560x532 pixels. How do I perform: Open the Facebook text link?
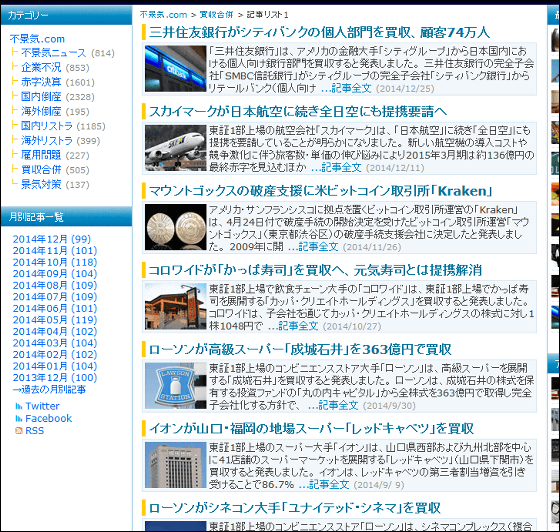point(49,418)
